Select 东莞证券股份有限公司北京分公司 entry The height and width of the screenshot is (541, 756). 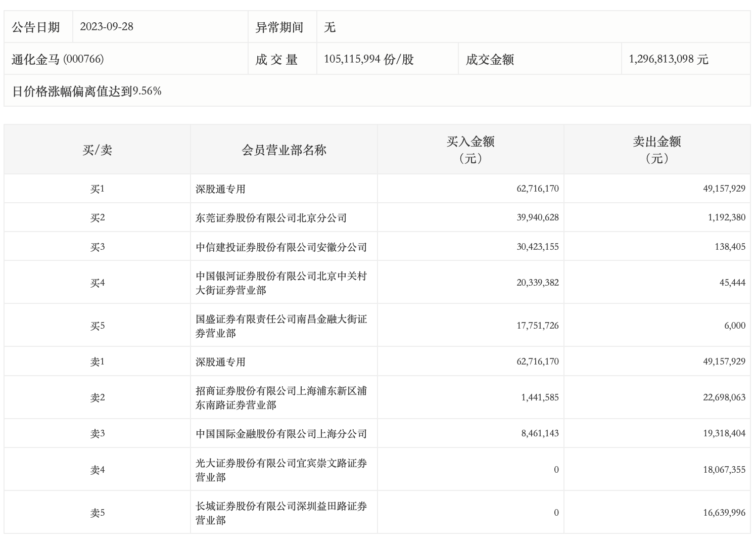click(x=271, y=218)
